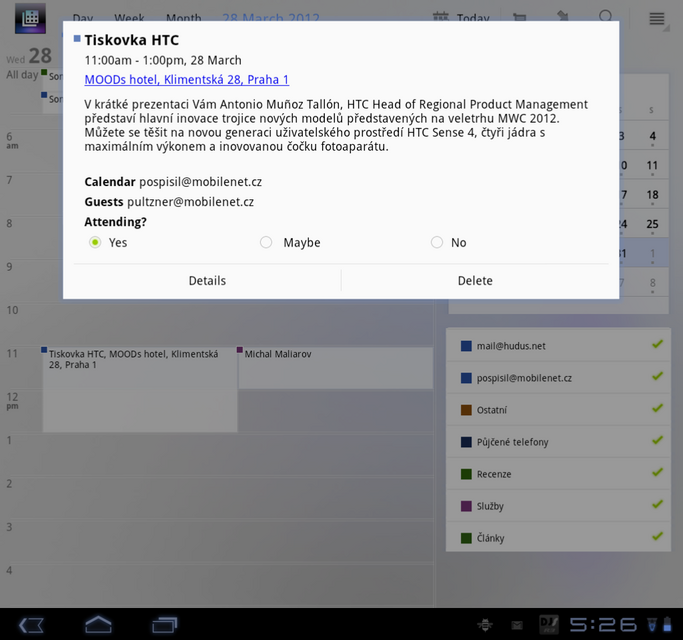Tap the Recenze green color swatch
The height and width of the screenshot is (640, 683).
(x=466, y=474)
